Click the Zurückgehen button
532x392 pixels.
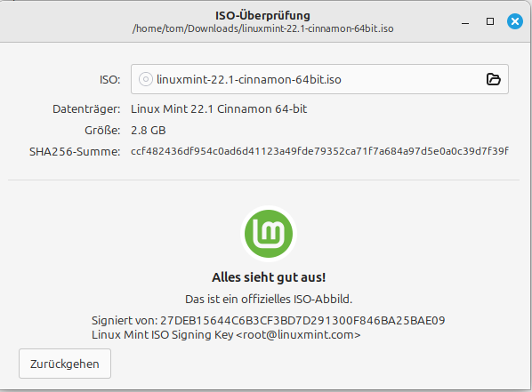point(65,364)
